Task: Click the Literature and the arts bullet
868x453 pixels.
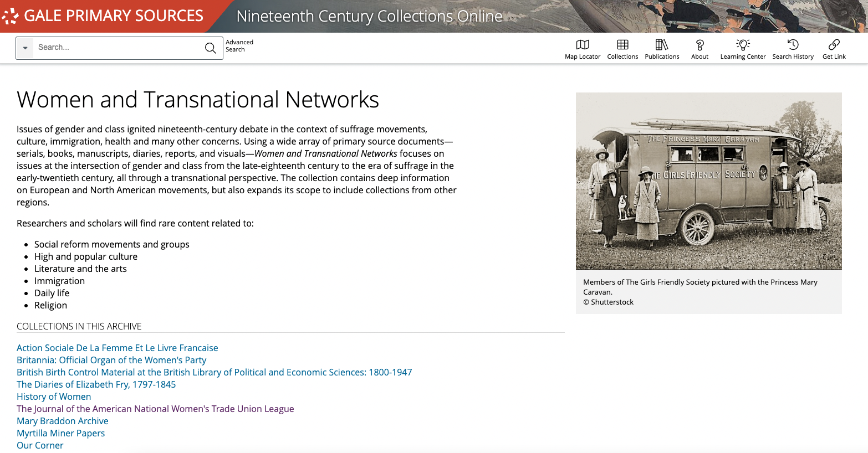Action: [80, 269]
